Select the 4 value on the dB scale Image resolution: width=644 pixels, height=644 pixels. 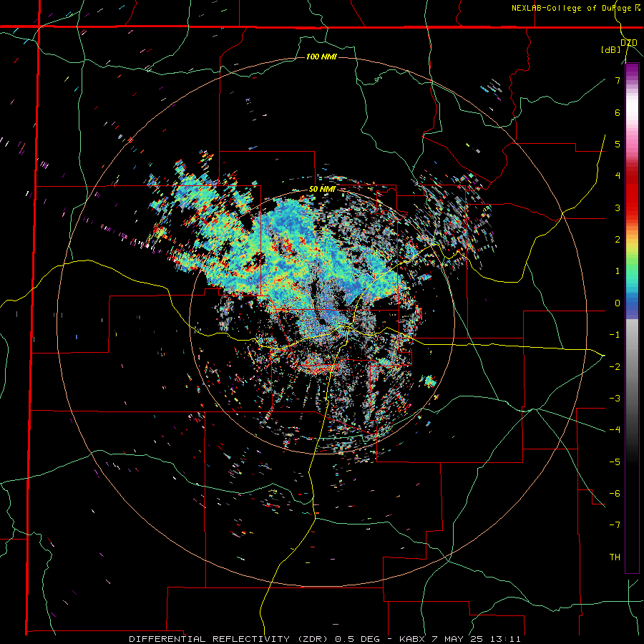(x=618, y=176)
